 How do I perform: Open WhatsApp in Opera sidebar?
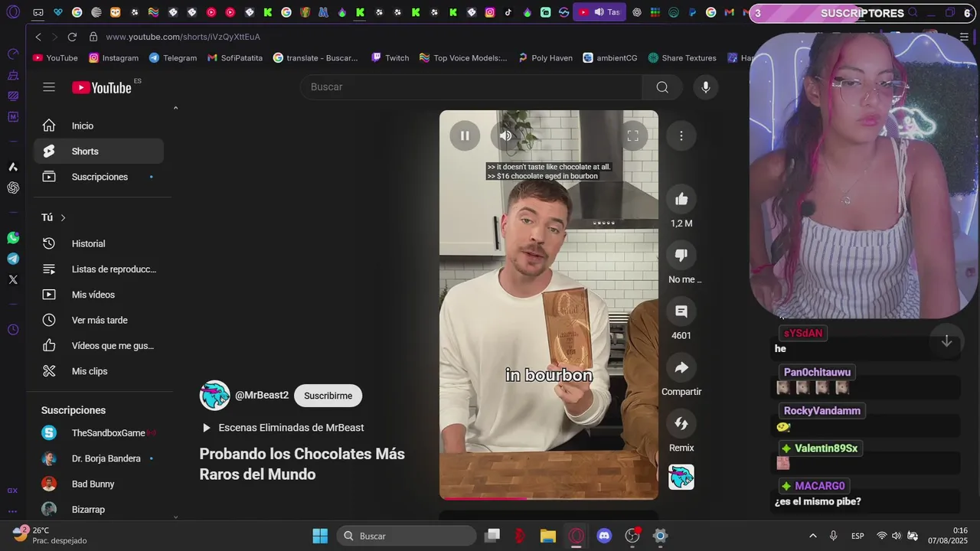(13, 238)
